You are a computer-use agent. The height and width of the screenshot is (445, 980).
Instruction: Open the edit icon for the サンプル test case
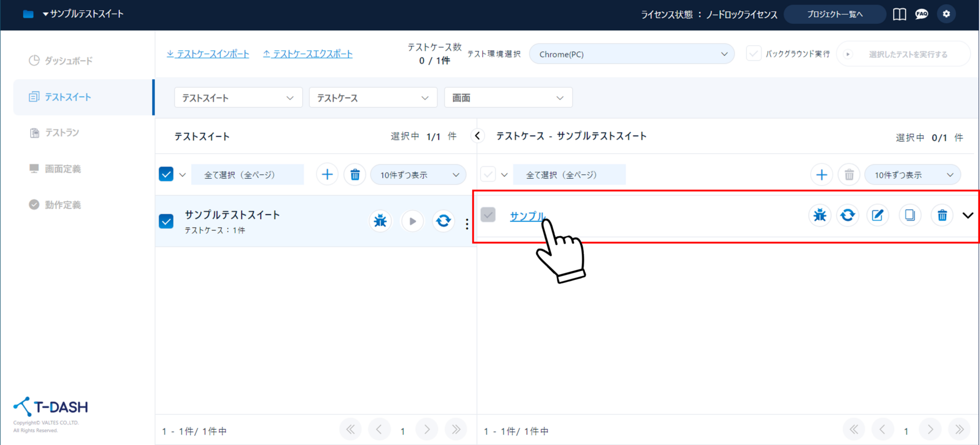click(x=877, y=215)
